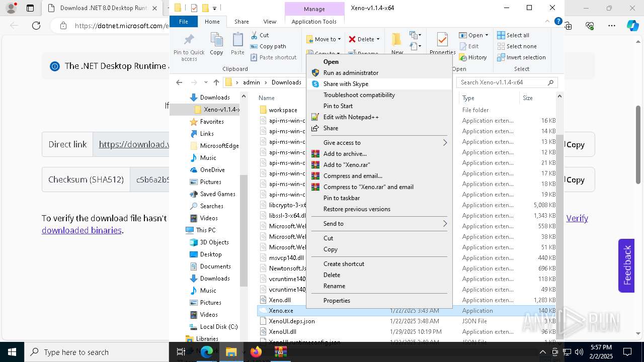Click the Verify link in Edge page
Viewport: 644px width, 362px height.
tap(577, 218)
